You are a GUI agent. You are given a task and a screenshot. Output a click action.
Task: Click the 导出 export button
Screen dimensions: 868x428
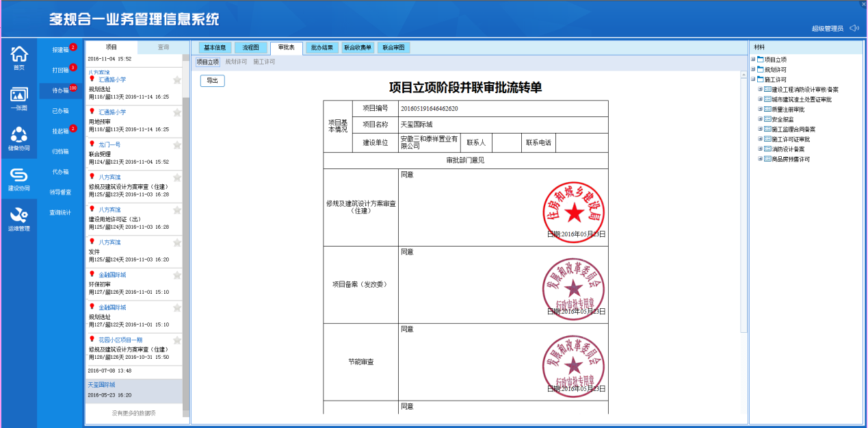click(x=211, y=80)
